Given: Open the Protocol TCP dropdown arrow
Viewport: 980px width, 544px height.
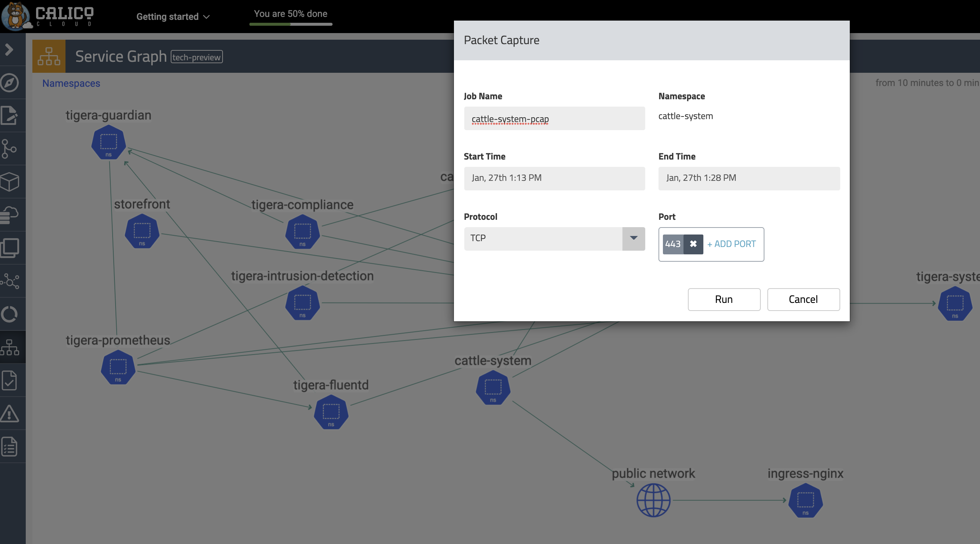Looking at the screenshot, I should pyautogui.click(x=633, y=239).
